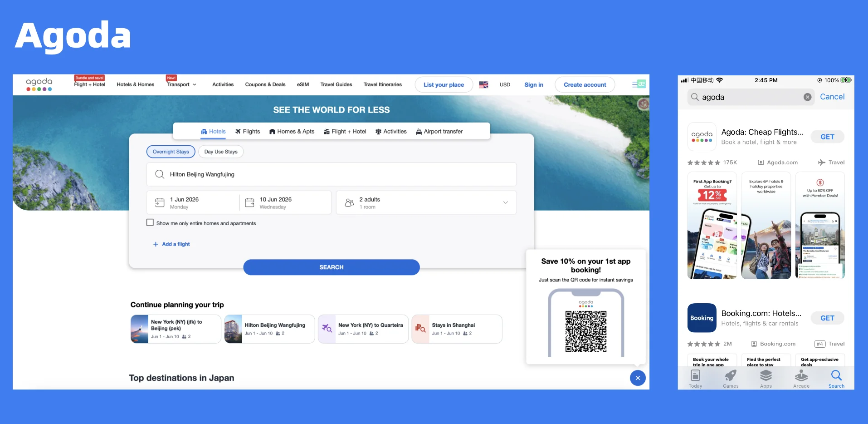This screenshot has width=868, height=424.
Task: Click the List your place button
Action: pyautogui.click(x=444, y=85)
